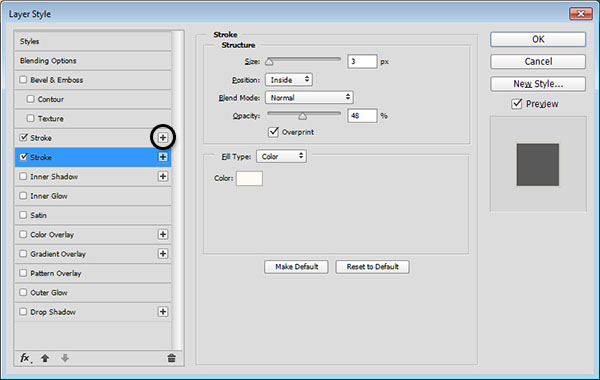This screenshot has height=380, width=600.
Task: Select the Blending Options item
Action: coord(93,60)
